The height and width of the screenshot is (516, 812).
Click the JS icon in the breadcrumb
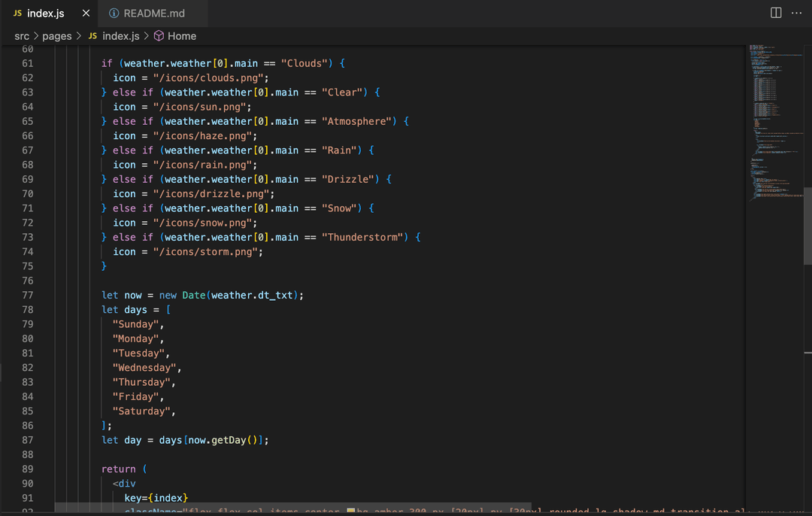point(93,36)
